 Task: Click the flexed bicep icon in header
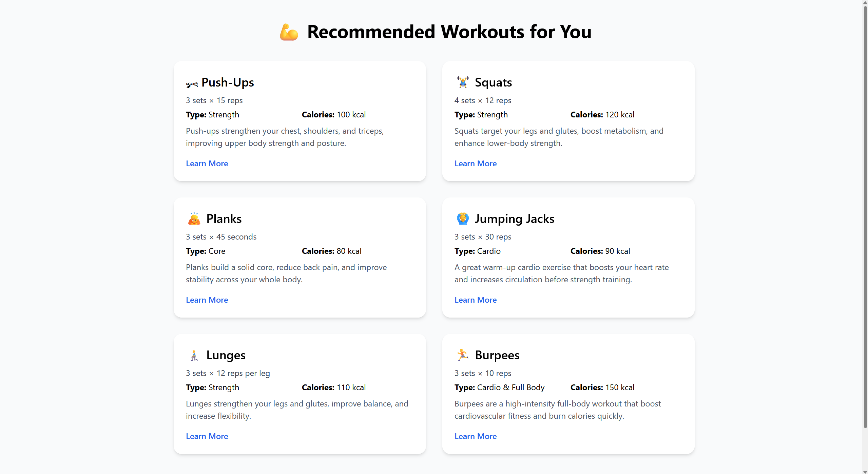(x=289, y=32)
